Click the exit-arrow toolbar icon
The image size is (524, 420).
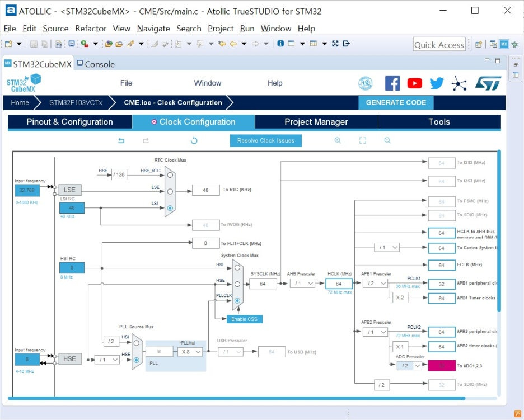point(346,44)
